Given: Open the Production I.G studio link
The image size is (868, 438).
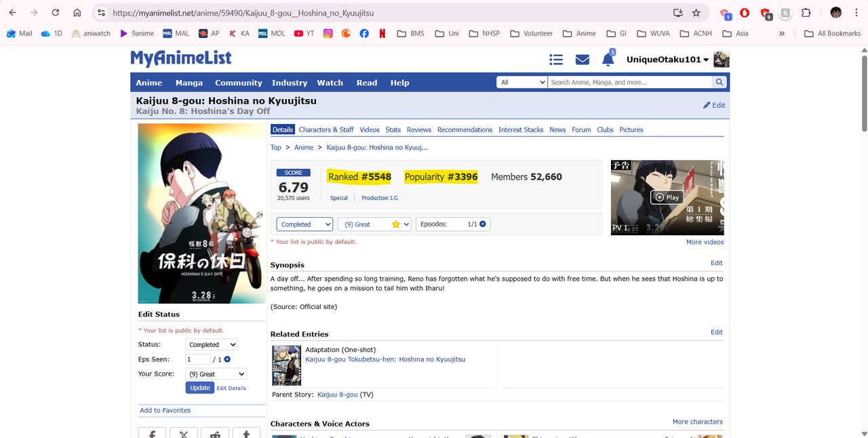Looking at the screenshot, I should (x=380, y=198).
